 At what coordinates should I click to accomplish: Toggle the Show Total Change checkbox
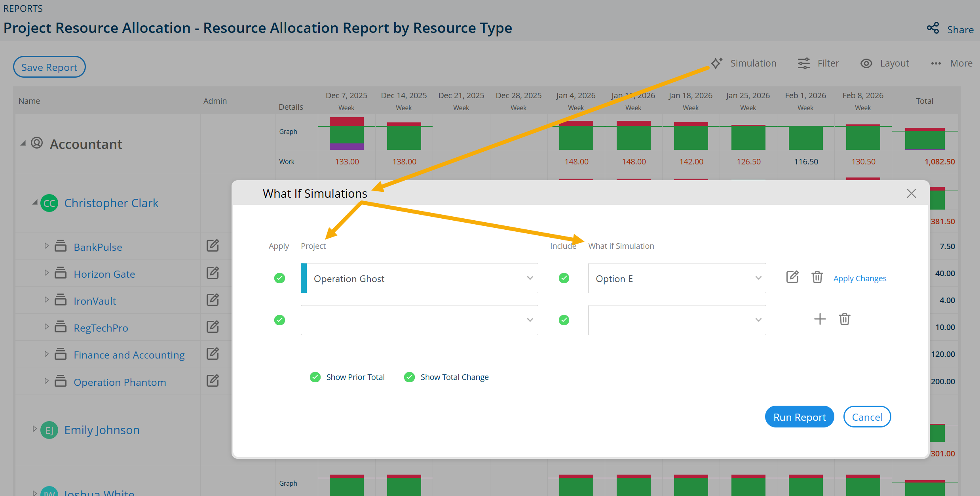[409, 377]
